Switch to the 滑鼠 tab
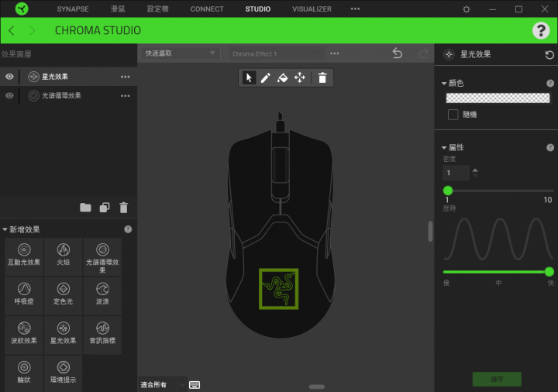The width and height of the screenshot is (558, 392). click(x=118, y=9)
